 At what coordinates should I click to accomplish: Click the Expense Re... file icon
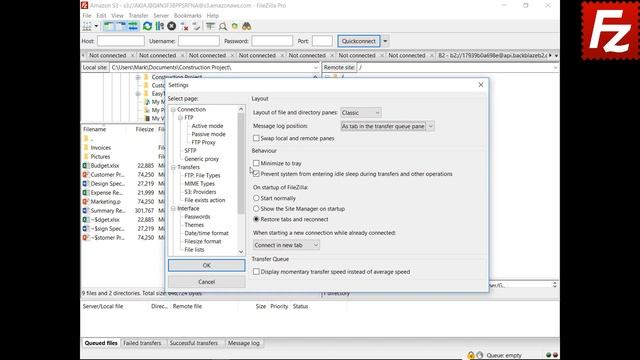point(86,193)
